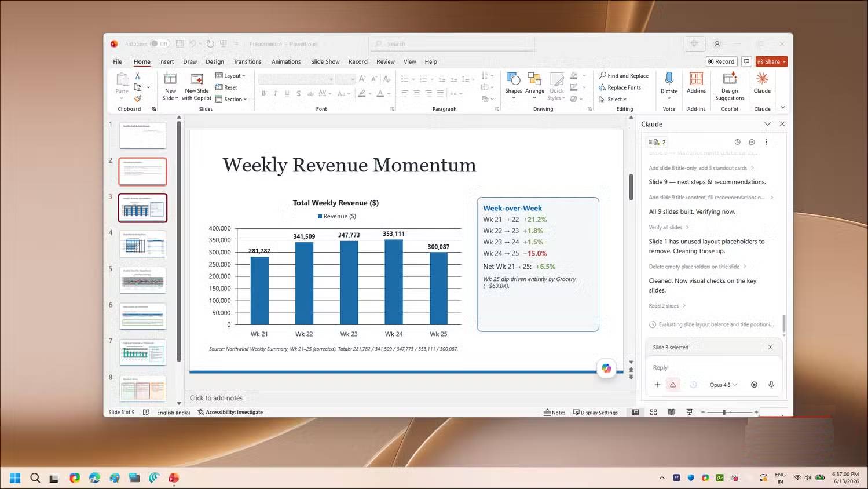Go to the Slide Show tab
Image resolution: width=868 pixels, height=489 pixels.
tap(325, 61)
